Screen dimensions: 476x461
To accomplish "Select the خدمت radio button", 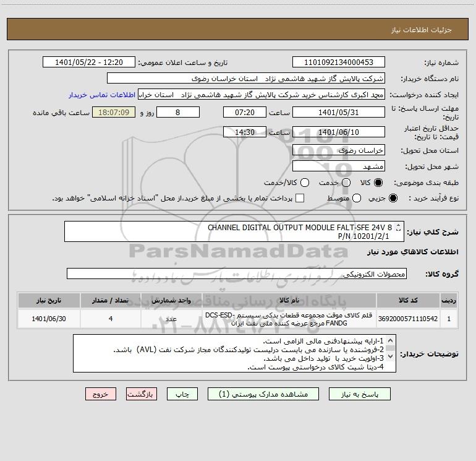I will pyautogui.click(x=346, y=183).
